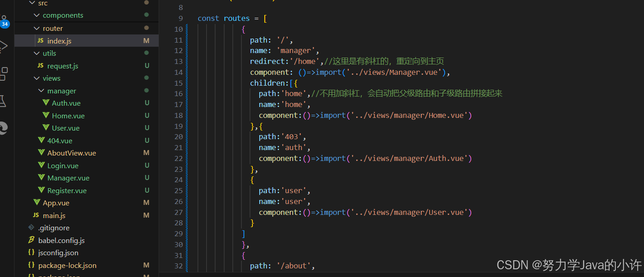Click the babel.config.js file icon
The height and width of the screenshot is (277, 644).
coord(31,240)
